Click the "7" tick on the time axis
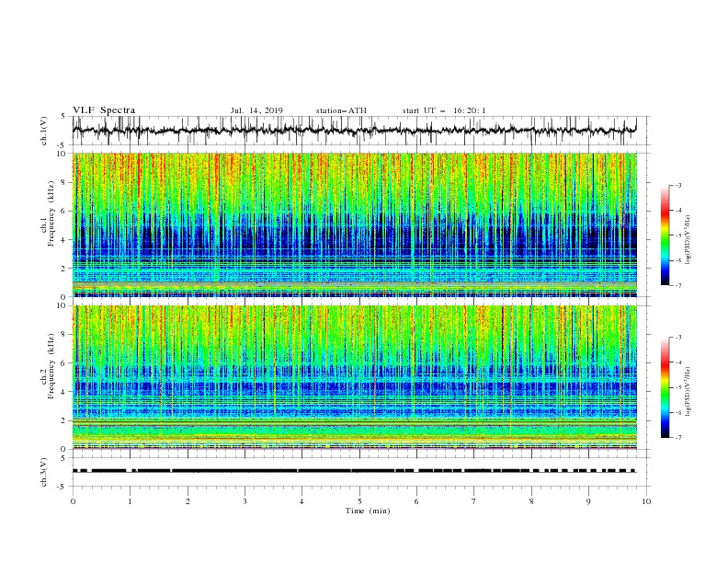 click(474, 501)
